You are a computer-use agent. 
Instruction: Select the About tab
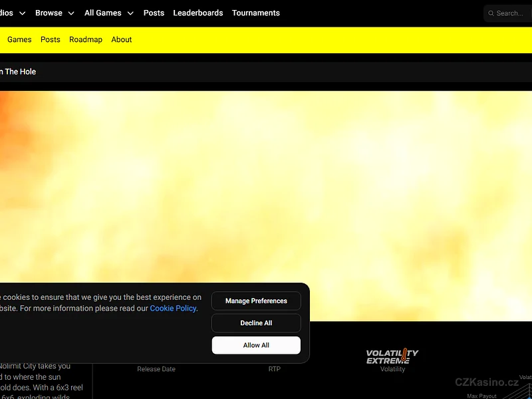tap(122, 39)
